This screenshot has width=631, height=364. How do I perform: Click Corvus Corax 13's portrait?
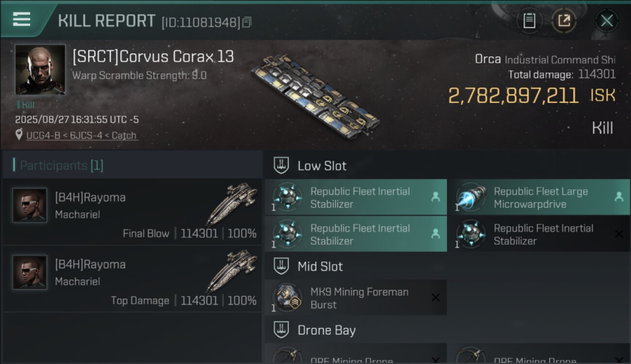[x=40, y=69]
